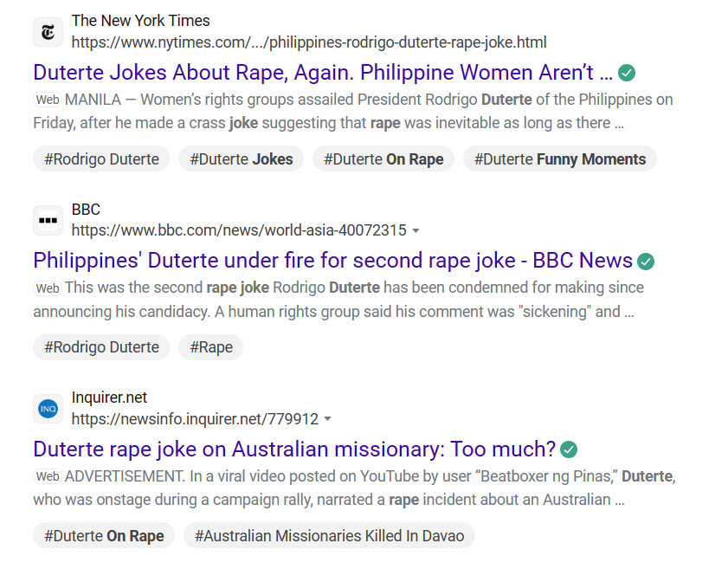
Task: Click the BBC favicon icon
Action: pyautogui.click(x=48, y=220)
